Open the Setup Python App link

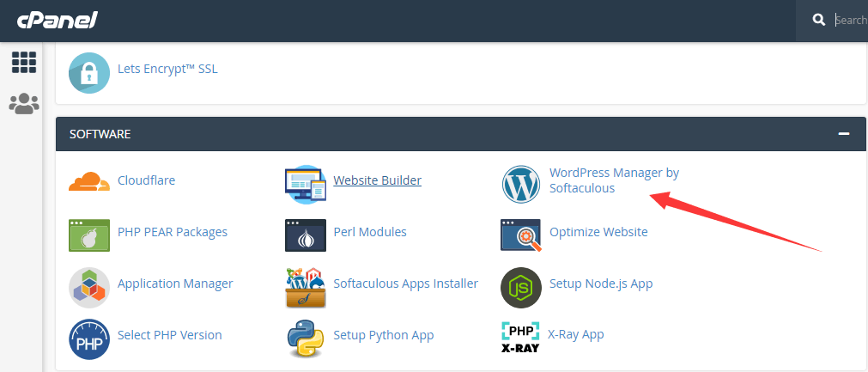click(x=383, y=335)
